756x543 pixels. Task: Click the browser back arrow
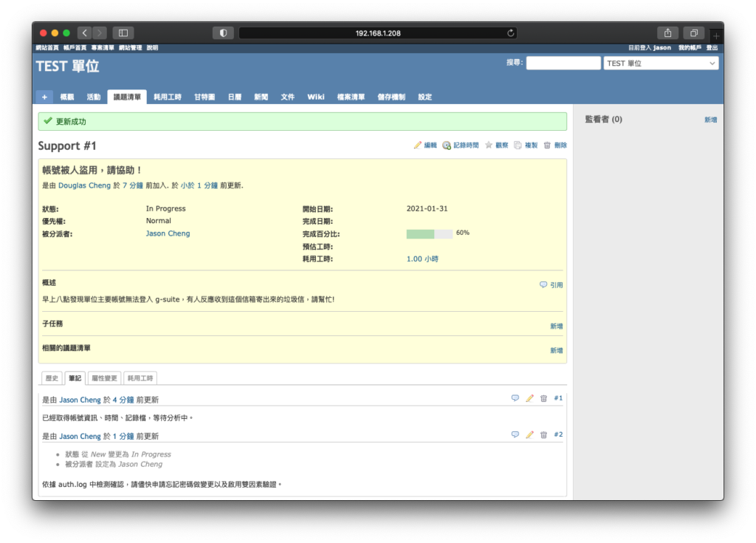84,33
